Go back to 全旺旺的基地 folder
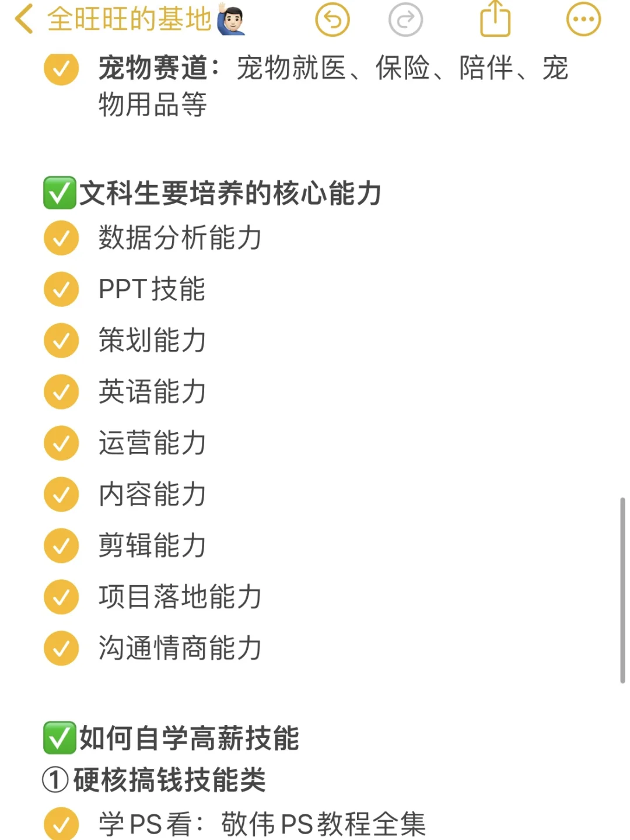 pyautogui.click(x=129, y=19)
